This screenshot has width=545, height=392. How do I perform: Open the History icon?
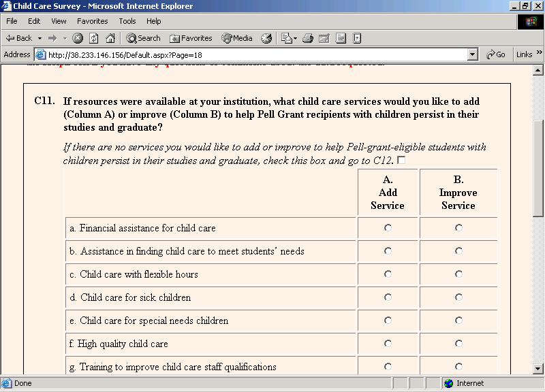(266, 38)
